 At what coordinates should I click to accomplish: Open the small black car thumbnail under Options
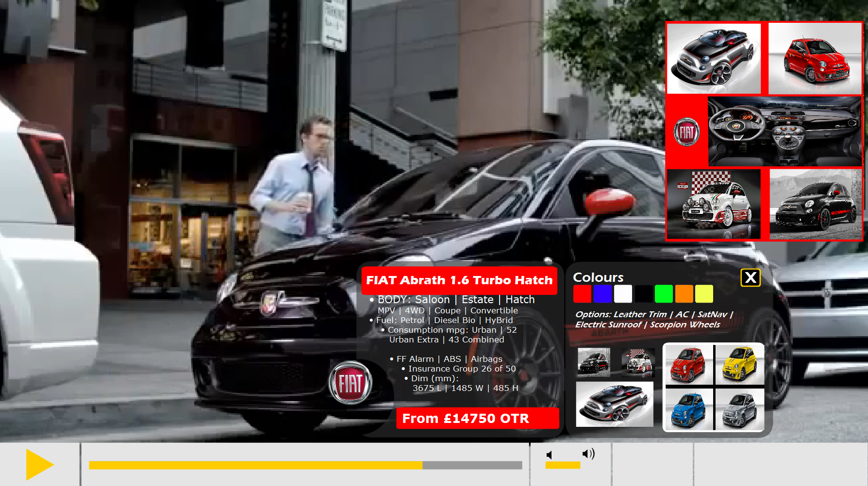coord(594,362)
